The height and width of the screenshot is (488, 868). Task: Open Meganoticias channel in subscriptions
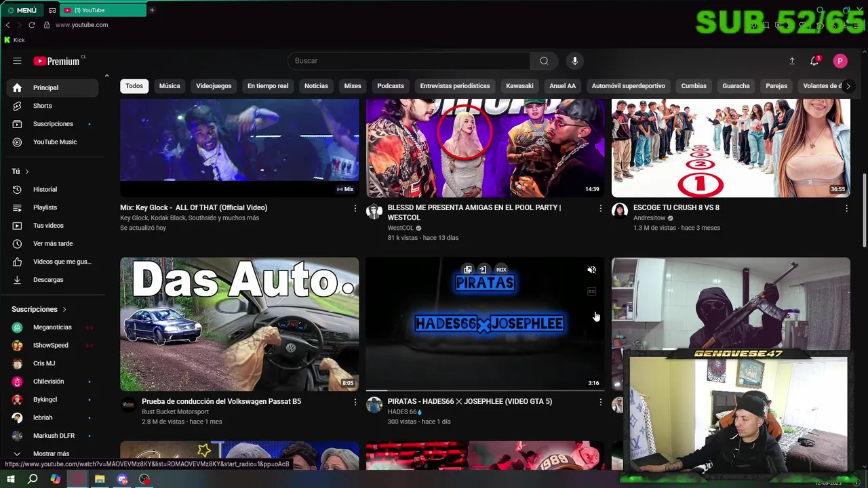pyautogui.click(x=52, y=327)
